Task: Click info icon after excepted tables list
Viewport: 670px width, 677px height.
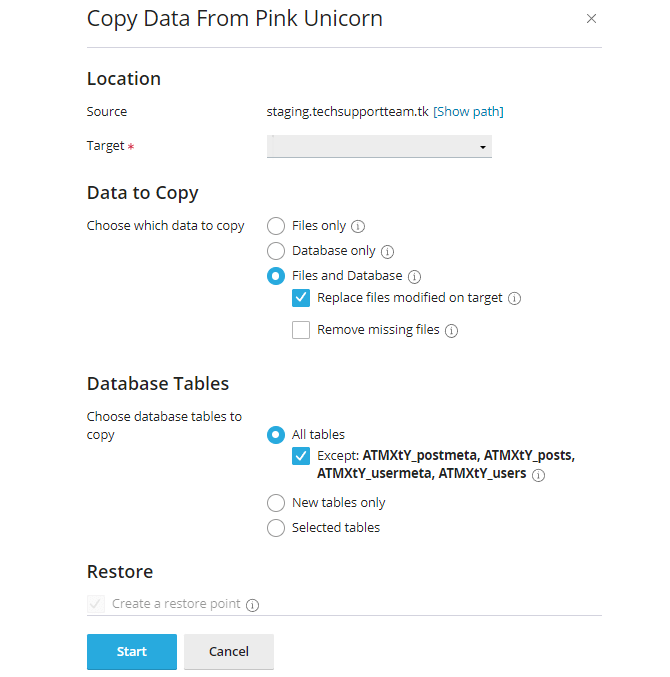Action: coord(539,475)
